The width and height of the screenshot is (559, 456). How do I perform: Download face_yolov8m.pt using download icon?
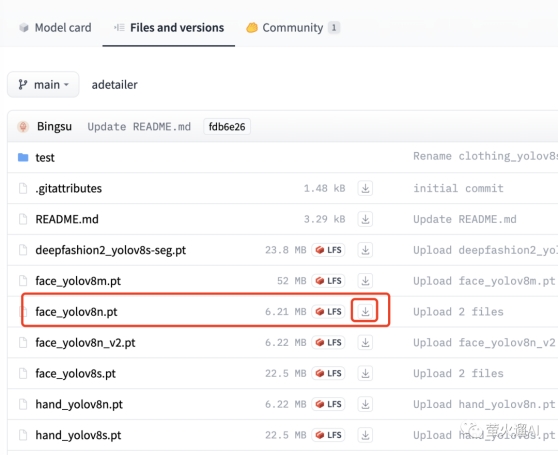(x=365, y=281)
